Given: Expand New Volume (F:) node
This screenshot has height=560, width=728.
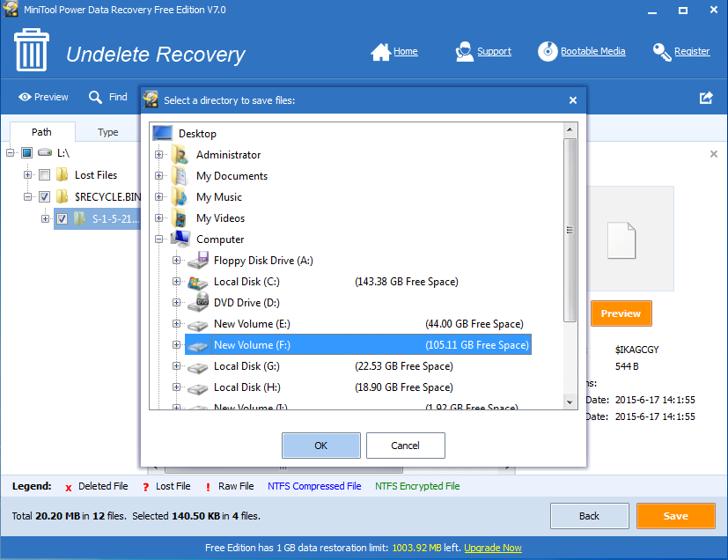Looking at the screenshot, I should point(176,344).
